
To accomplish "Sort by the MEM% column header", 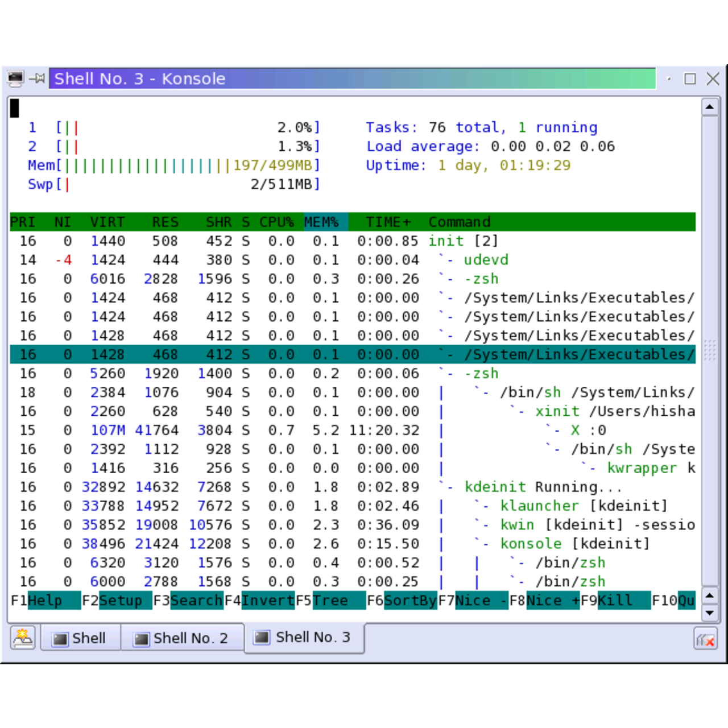I will (x=321, y=222).
